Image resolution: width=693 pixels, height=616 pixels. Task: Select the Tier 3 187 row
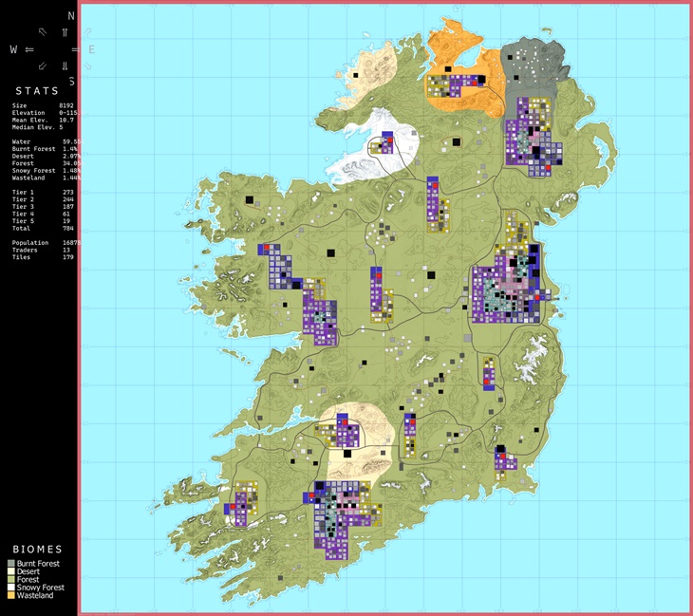[44, 206]
